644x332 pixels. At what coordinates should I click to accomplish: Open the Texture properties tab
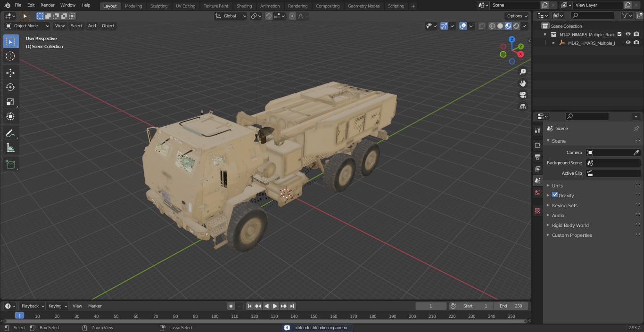pyautogui.click(x=537, y=211)
